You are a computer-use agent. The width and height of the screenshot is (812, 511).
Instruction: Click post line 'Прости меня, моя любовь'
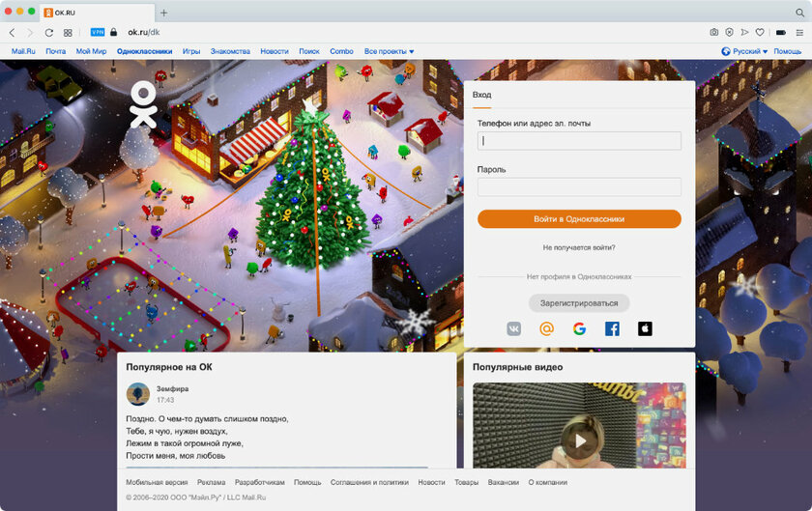(176, 456)
